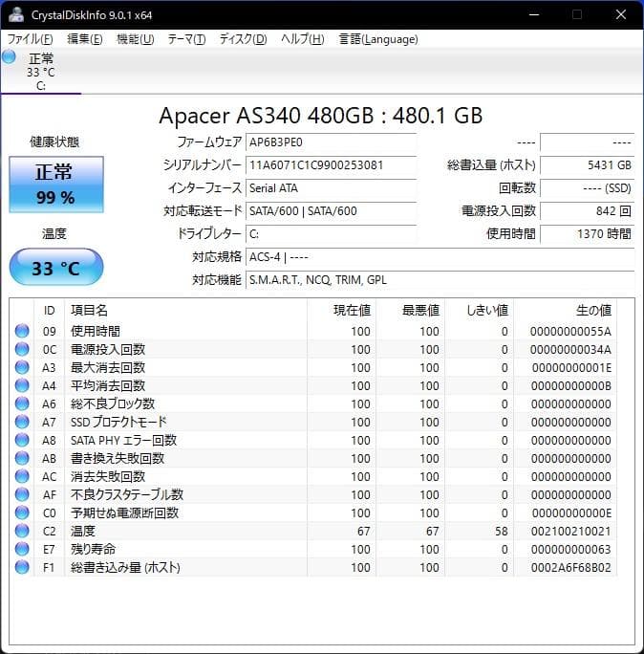Click threshold value 58 in 温度 row

(502, 531)
